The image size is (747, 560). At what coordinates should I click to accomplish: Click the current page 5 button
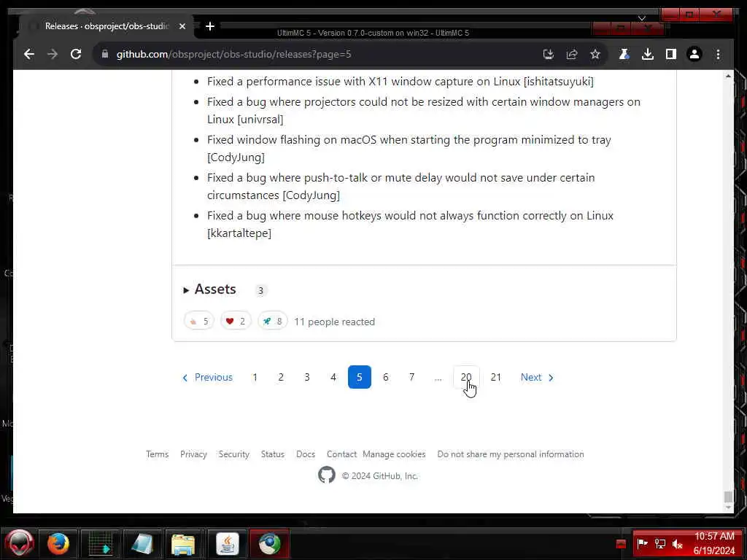360,377
